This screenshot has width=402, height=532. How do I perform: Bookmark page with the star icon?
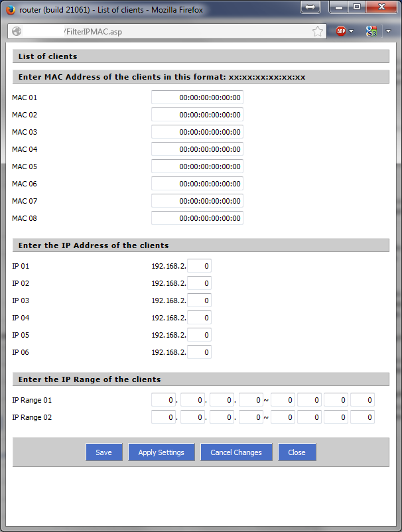318,31
